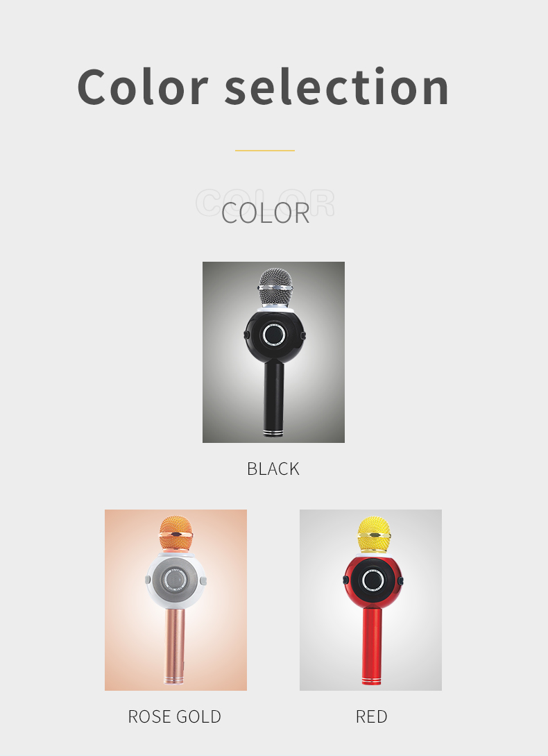Click the black microphone's handle

coord(273,398)
